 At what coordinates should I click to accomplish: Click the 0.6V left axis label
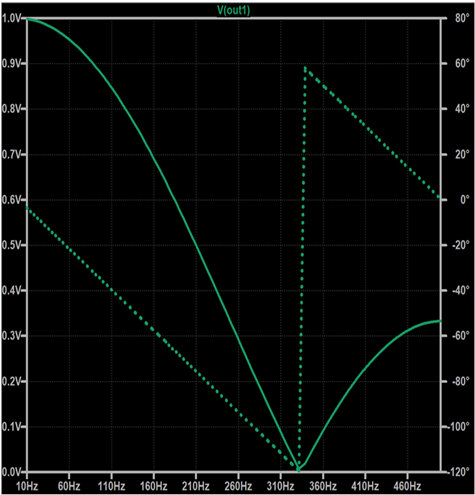pyautogui.click(x=12, y=200)
